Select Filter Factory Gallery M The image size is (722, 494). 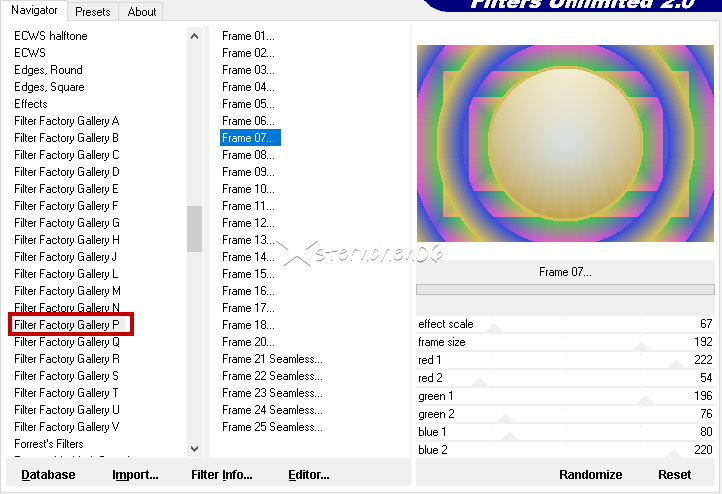[68, 291]
